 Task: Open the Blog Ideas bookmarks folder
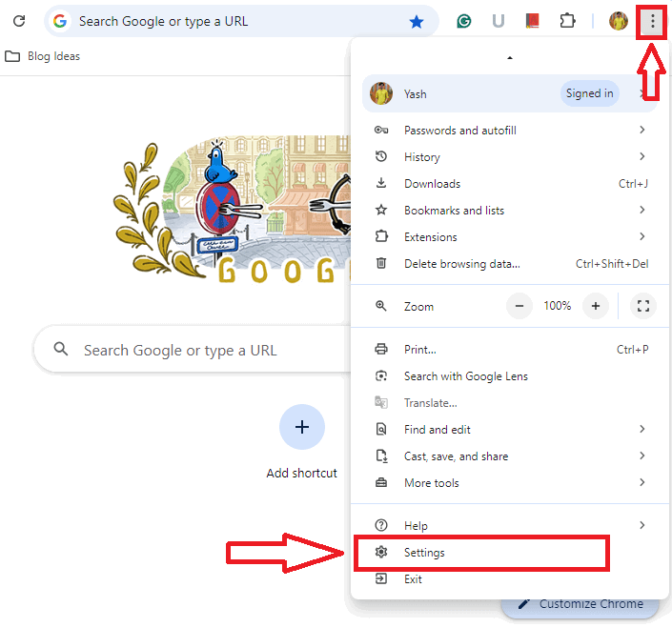43,56
